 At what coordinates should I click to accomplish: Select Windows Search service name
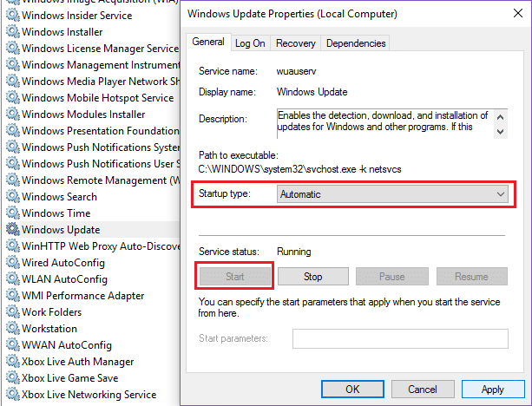click(59, 197)
